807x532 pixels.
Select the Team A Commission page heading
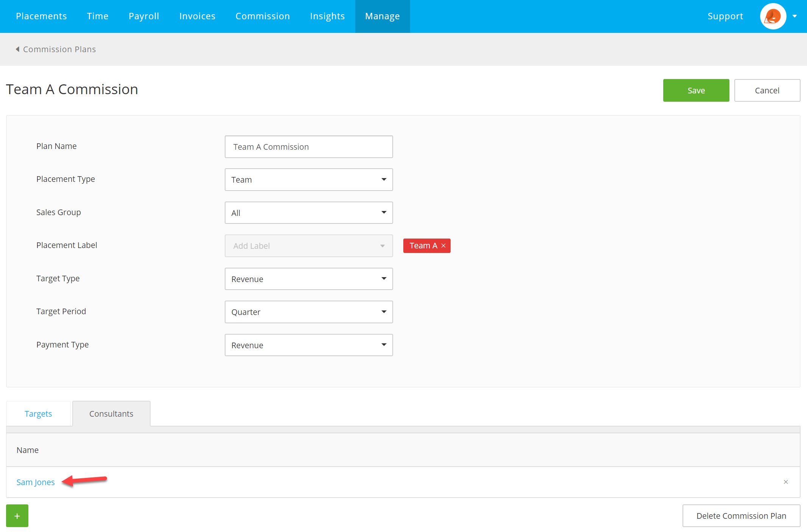[72, 90]
